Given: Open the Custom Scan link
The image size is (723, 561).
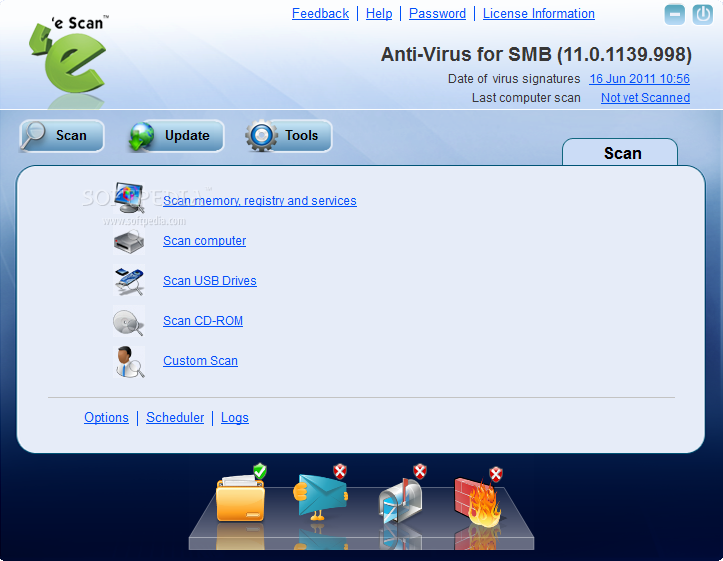Looking at the screenshot, I should coord(201,360).
